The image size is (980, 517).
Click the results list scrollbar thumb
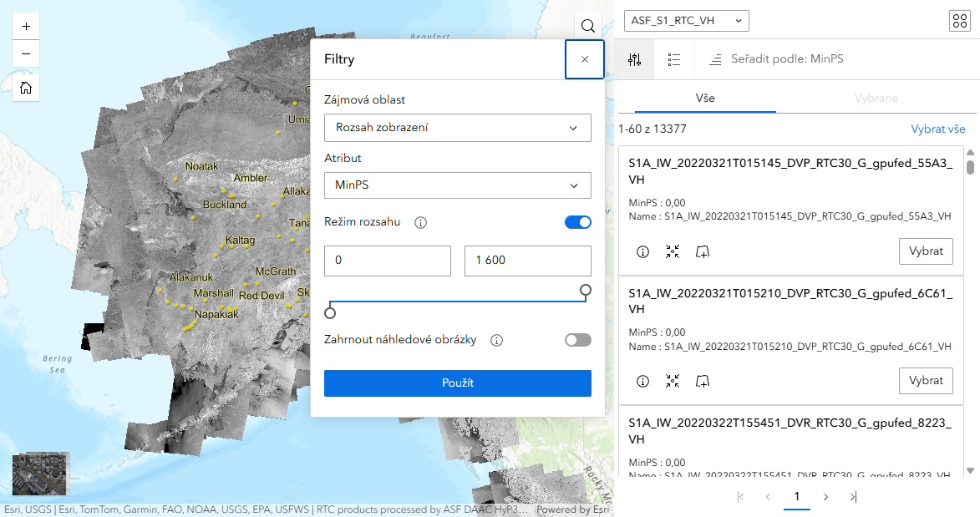(970, 168)
